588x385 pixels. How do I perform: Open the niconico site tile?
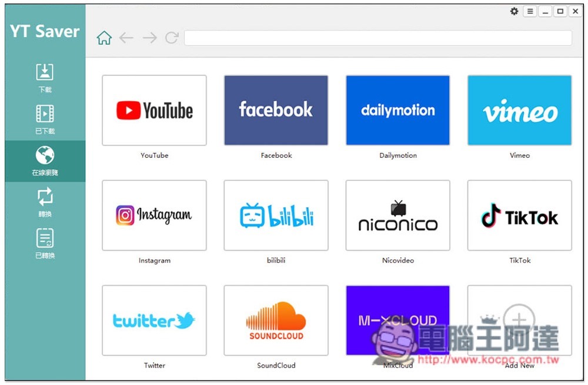tap(398, 215)
